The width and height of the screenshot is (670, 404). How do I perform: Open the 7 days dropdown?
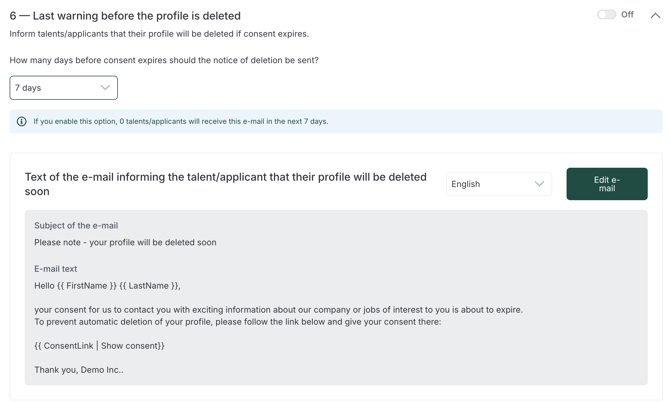tap(63, 88)
